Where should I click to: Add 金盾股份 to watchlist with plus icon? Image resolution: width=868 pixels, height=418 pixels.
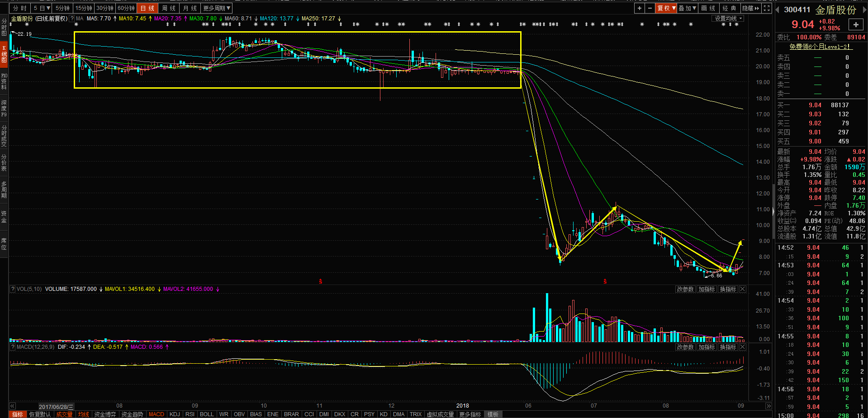pos(856,25)
